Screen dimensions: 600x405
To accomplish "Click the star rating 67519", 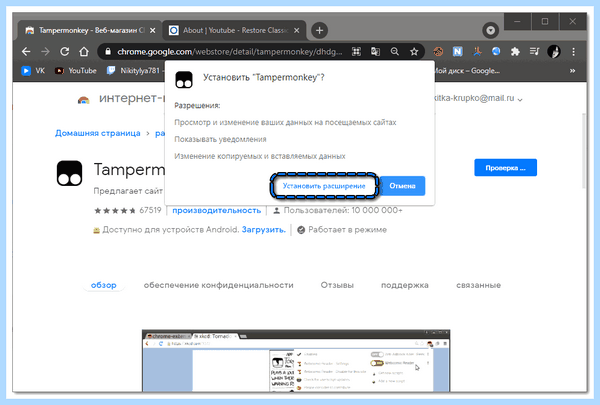I will point(127,210).
